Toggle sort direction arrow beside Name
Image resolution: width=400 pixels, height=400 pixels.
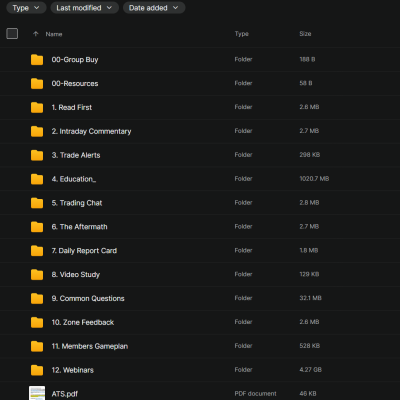[36, 34]
